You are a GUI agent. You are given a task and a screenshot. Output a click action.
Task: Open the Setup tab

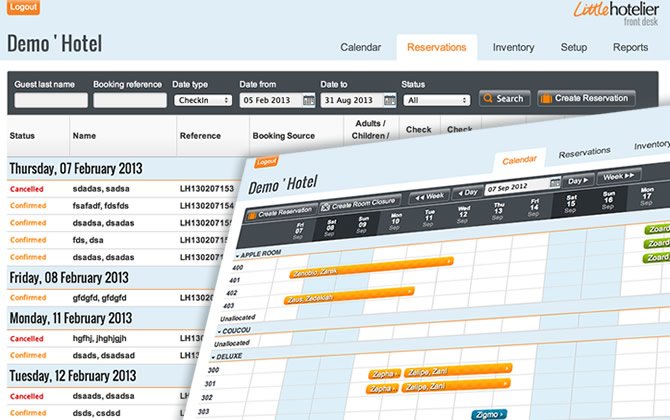573,47
